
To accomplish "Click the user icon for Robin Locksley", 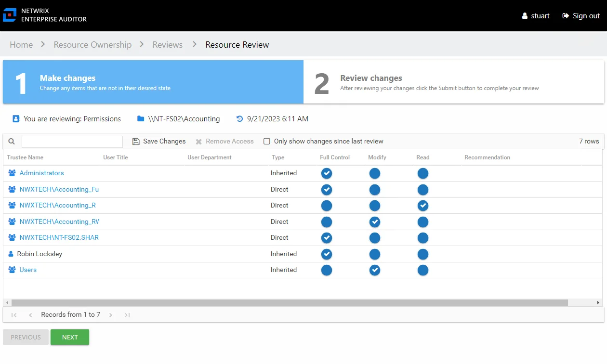I will (x=11, y=254).
